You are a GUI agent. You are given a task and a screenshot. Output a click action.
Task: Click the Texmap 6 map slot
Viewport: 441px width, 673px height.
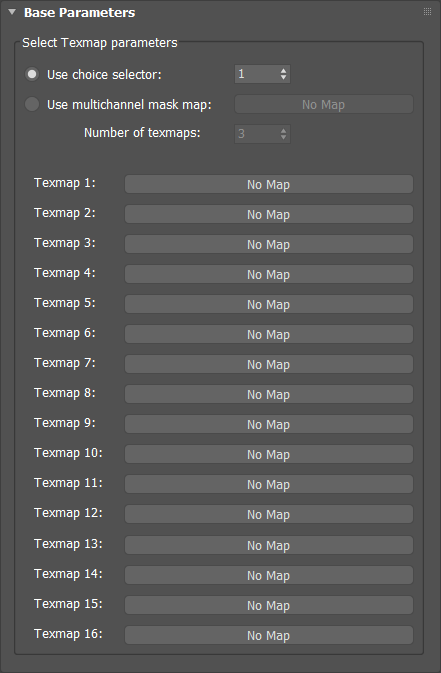(269, 334)
